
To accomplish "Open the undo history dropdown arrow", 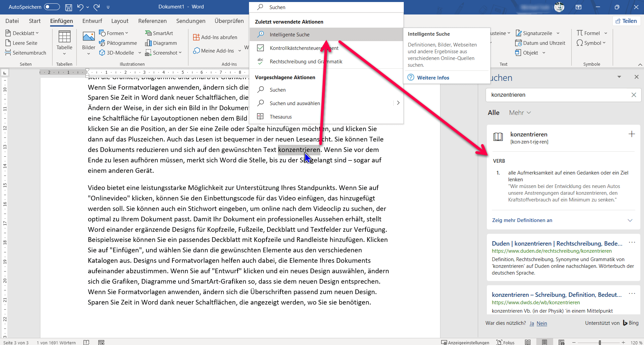I will (x=87, y=7).
